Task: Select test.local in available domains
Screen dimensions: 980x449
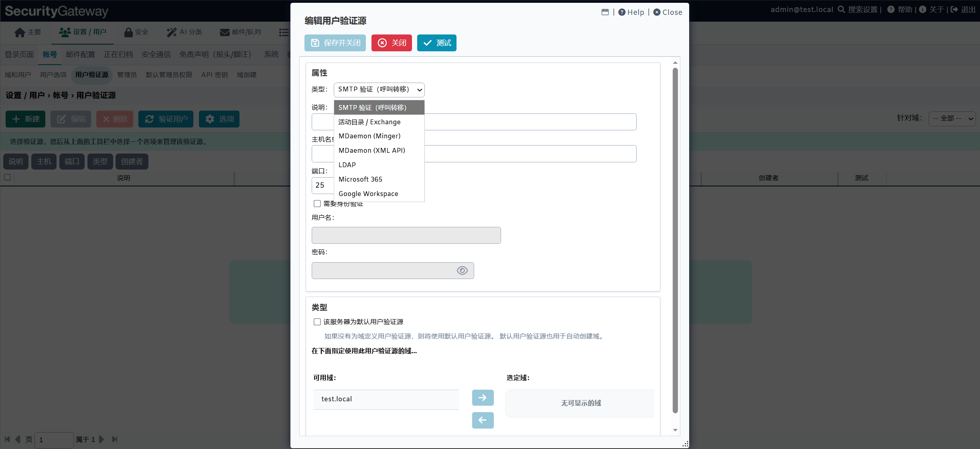Action: tap(386, 399)
